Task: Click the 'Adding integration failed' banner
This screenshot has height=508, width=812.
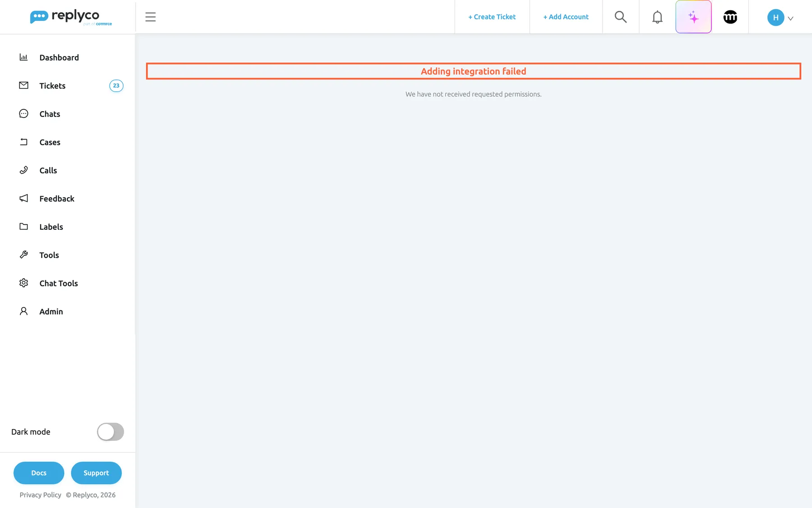Action: point(473,71)
